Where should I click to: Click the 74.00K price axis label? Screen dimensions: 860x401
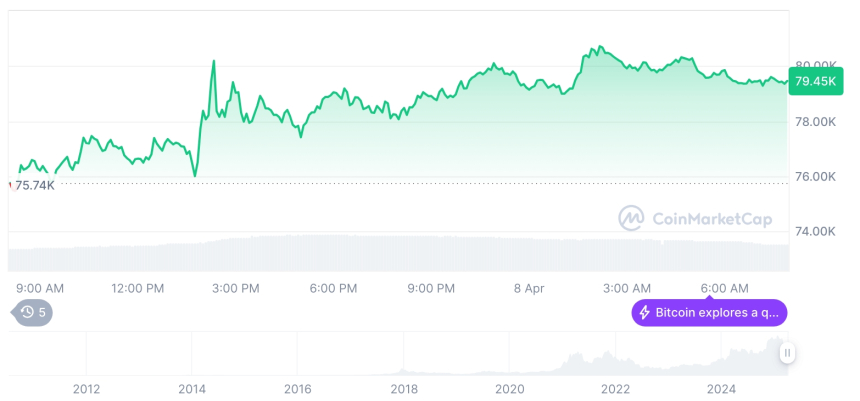point(815,231)
